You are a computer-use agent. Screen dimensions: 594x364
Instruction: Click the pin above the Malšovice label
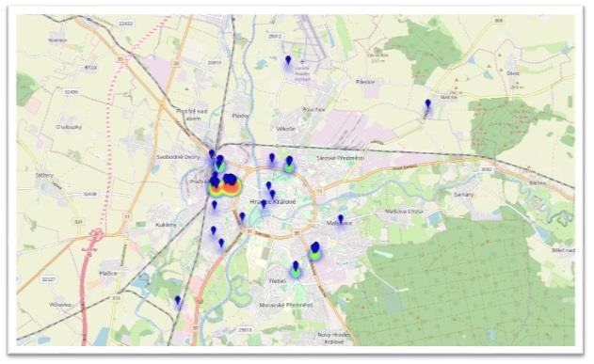click(341, 219)
